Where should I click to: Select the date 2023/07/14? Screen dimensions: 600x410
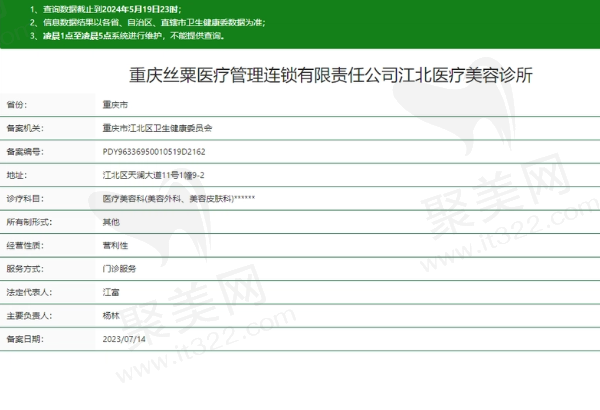point(124,339)
